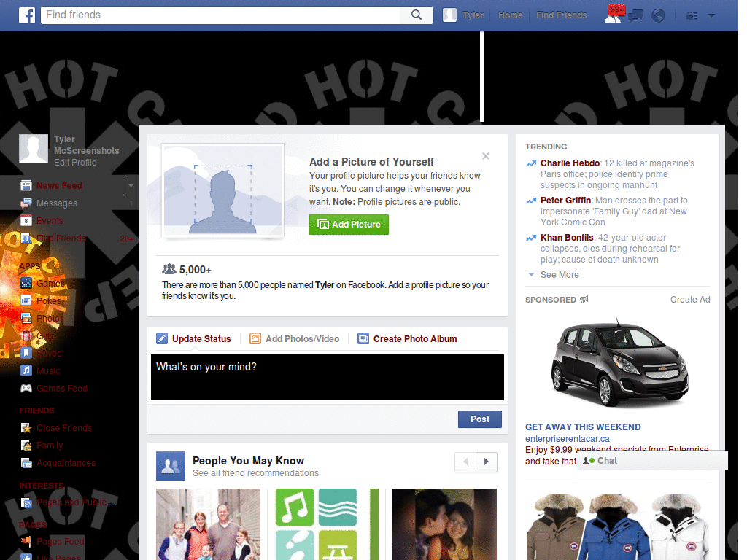
Task: Click the couple photo suggestion thumbnail
Action: [444, 524]
